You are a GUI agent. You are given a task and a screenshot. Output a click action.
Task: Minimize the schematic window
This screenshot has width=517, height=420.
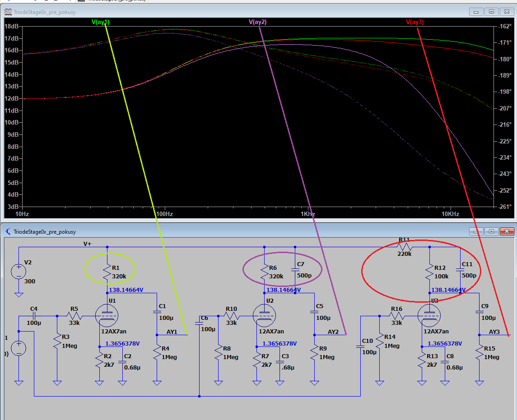tap(477, 231)
